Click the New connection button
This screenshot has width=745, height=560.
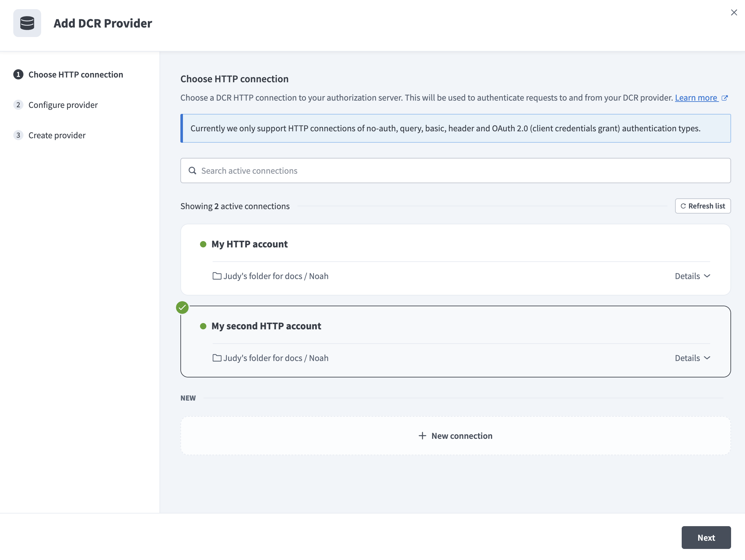click(x=455, y=436)
